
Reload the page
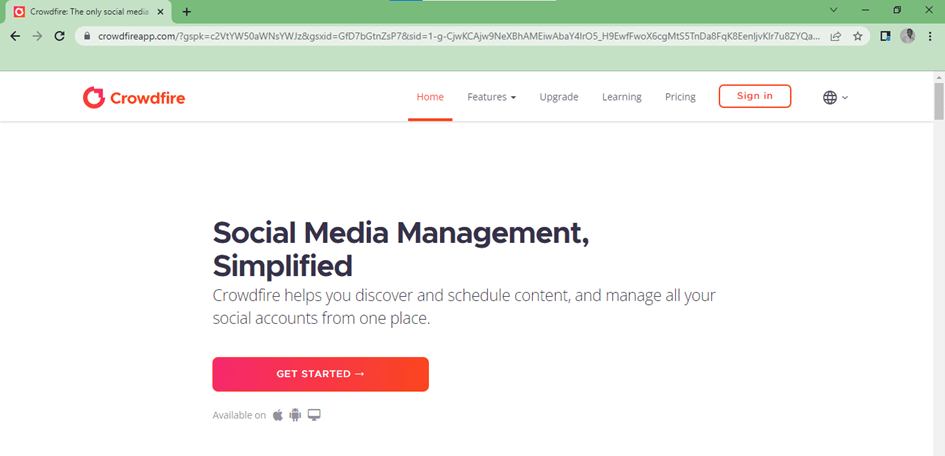59,36
